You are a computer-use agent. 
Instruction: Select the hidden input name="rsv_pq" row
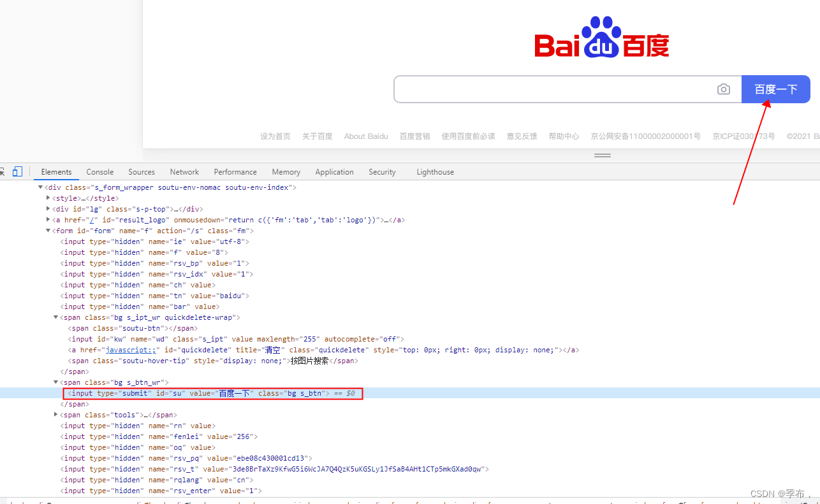[x=186, y=458]
